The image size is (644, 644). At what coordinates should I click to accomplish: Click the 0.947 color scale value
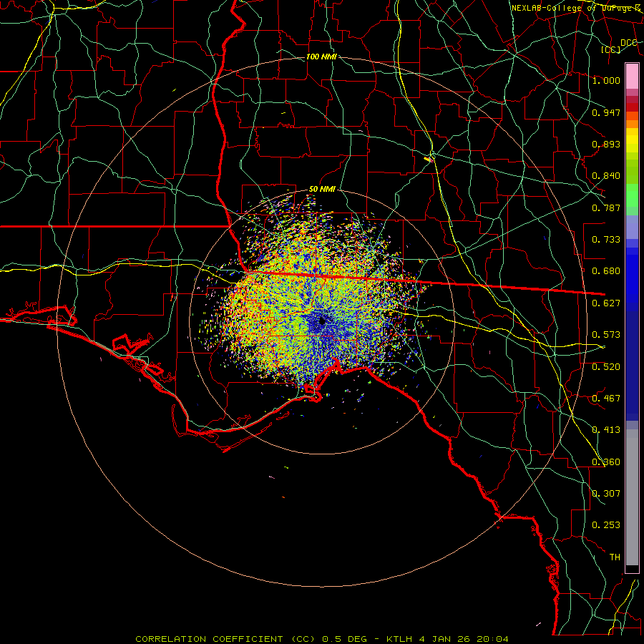[x=606, y=112]
